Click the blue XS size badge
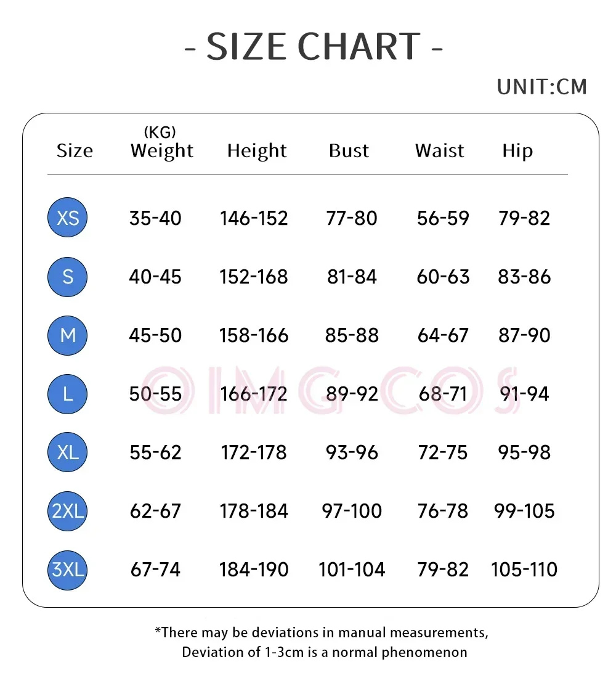 coord(67,218)
